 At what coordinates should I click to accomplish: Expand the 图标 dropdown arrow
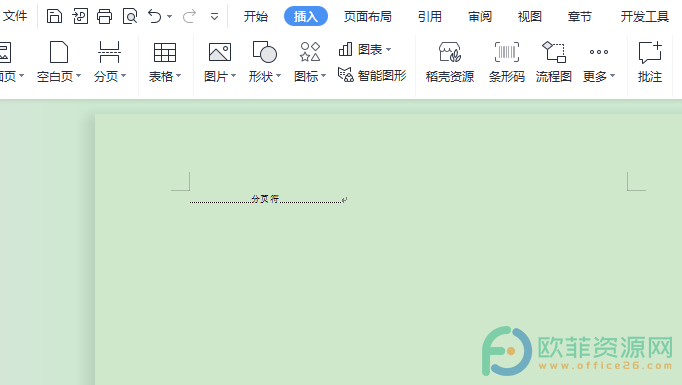click(323, 76)
